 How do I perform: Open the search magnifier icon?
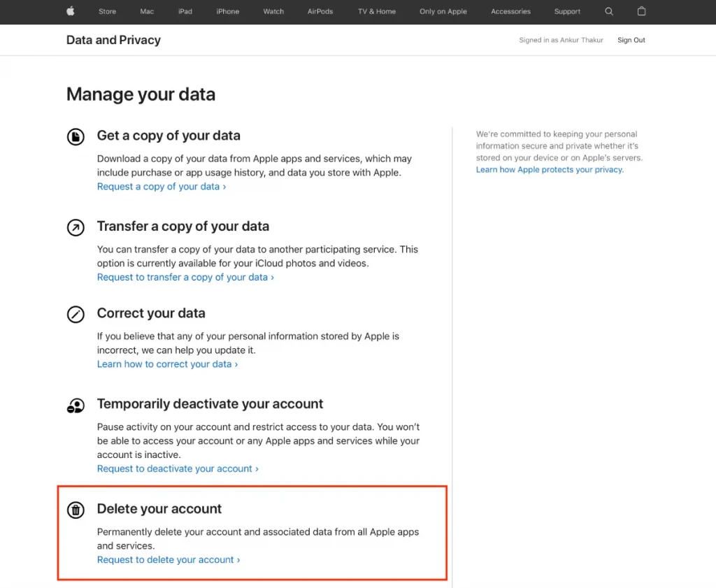[609, 11]
